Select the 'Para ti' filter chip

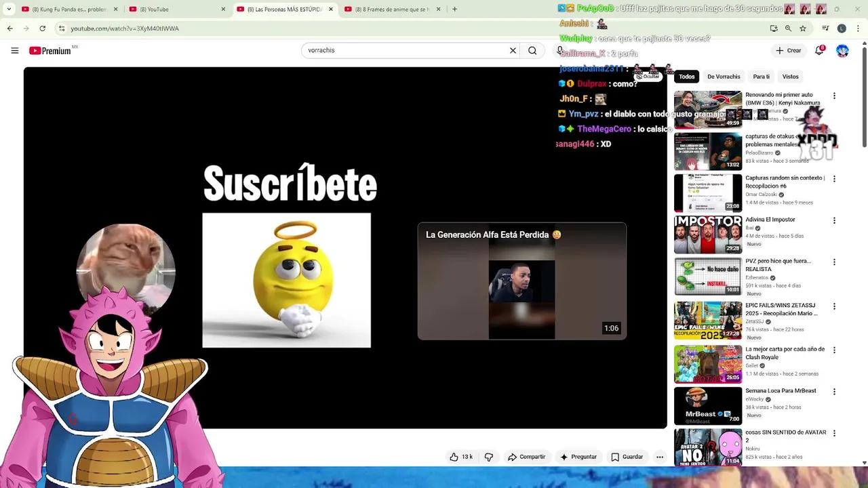[x=761, y=77]
